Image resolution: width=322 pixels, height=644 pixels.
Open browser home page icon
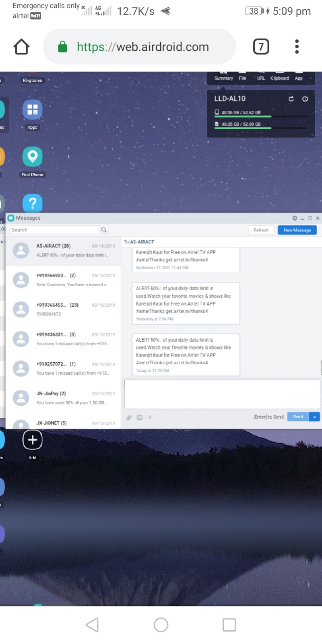tap(22, 47)
